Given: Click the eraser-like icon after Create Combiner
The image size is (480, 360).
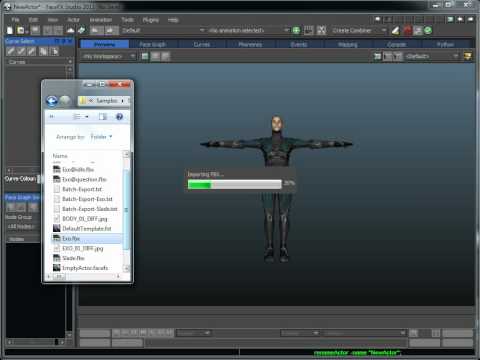Looking at the screenshot, I should point(395,30).
